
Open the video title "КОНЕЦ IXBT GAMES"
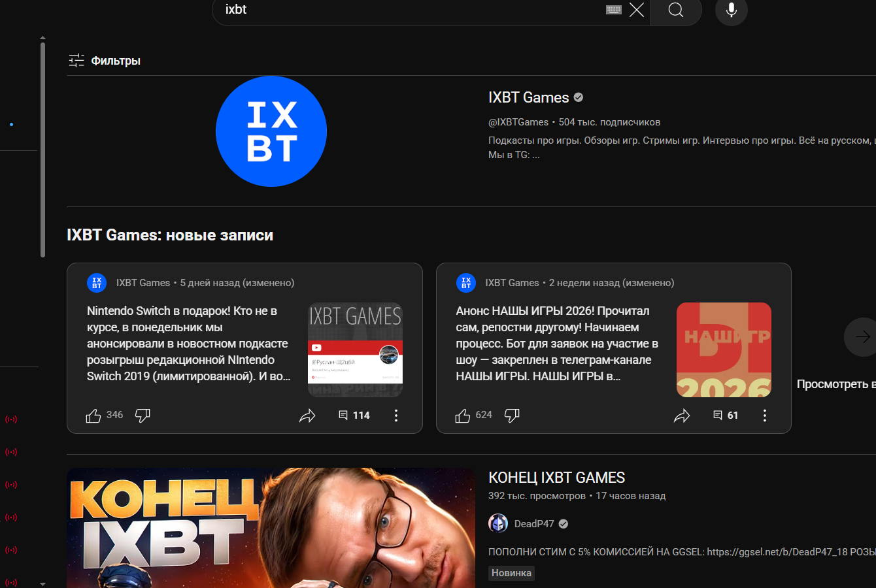557,478
